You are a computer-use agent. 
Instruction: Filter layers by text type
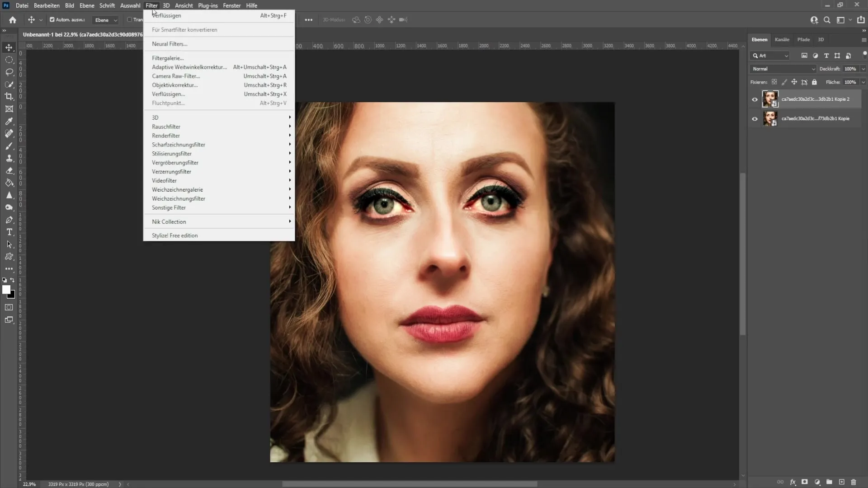point(826,56)
